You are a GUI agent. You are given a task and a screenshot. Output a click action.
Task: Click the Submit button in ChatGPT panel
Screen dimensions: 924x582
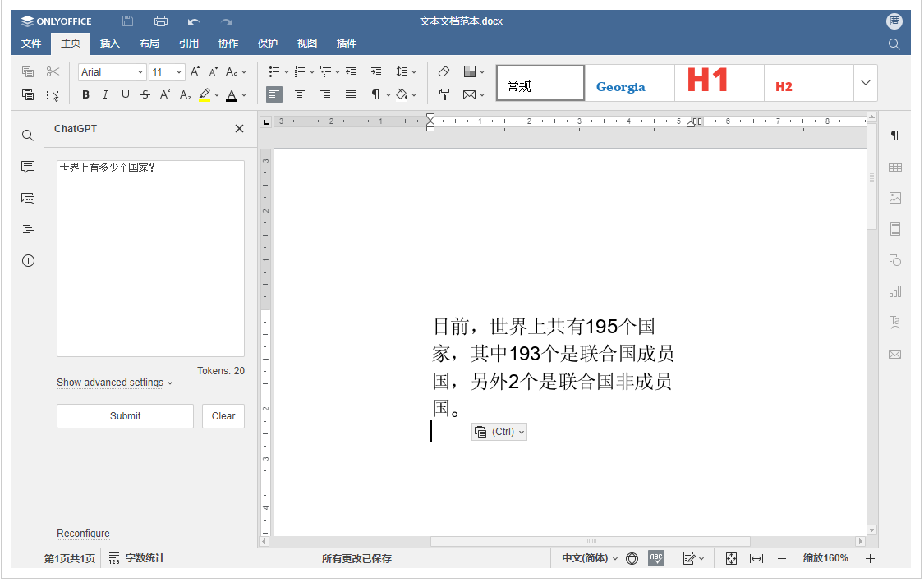(x=125, y=416)
